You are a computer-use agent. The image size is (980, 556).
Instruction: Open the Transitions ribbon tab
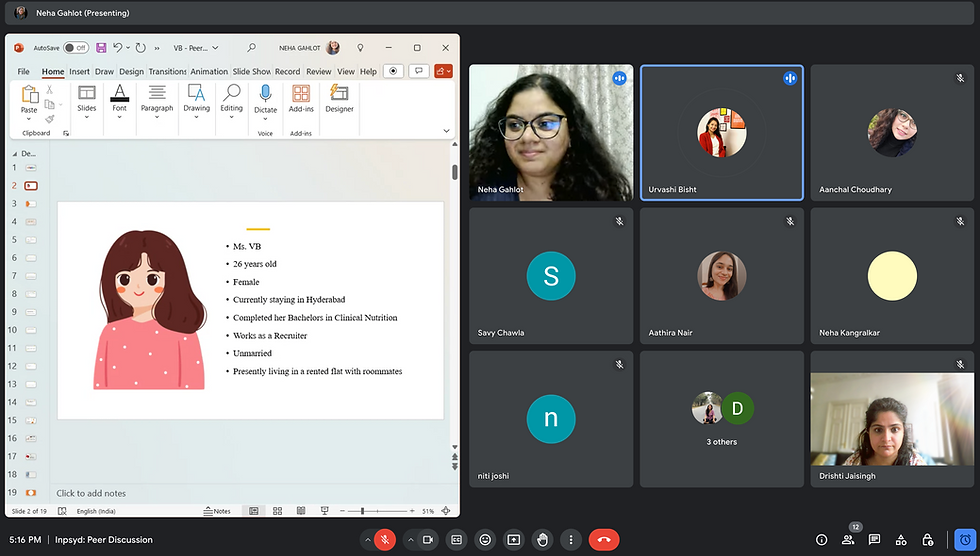(168, 72)
